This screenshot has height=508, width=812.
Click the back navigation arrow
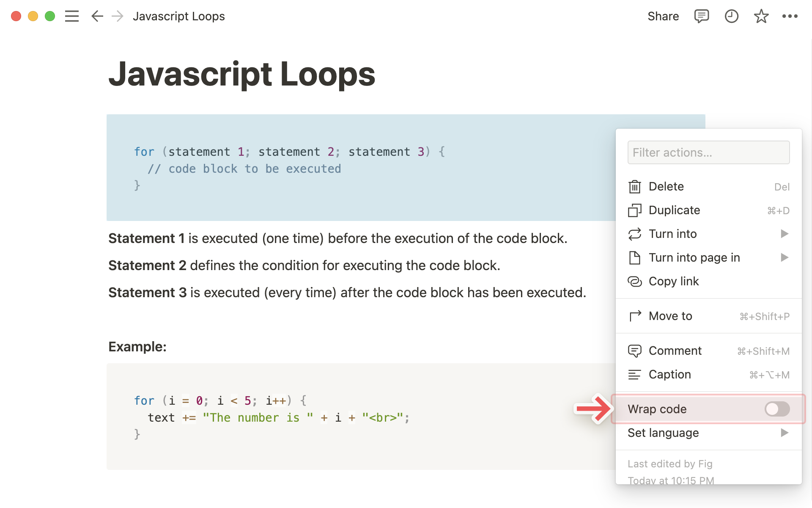point(96,16)
